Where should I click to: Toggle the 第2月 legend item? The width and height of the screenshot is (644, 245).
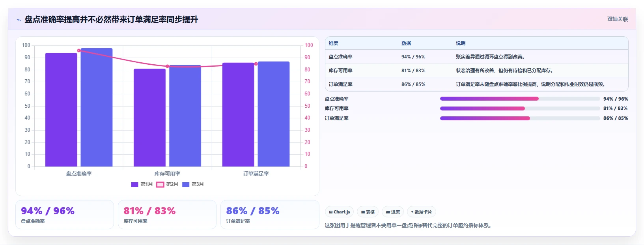coord(167,184)
